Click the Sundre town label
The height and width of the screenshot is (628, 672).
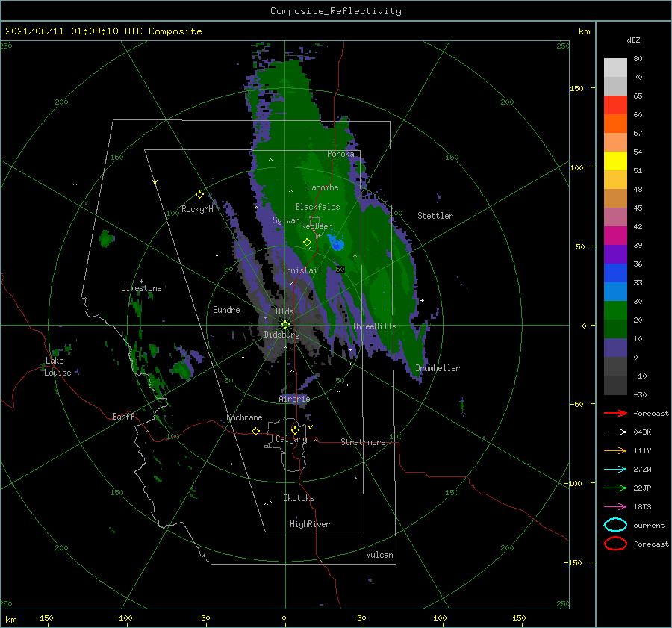coord(226,309)
